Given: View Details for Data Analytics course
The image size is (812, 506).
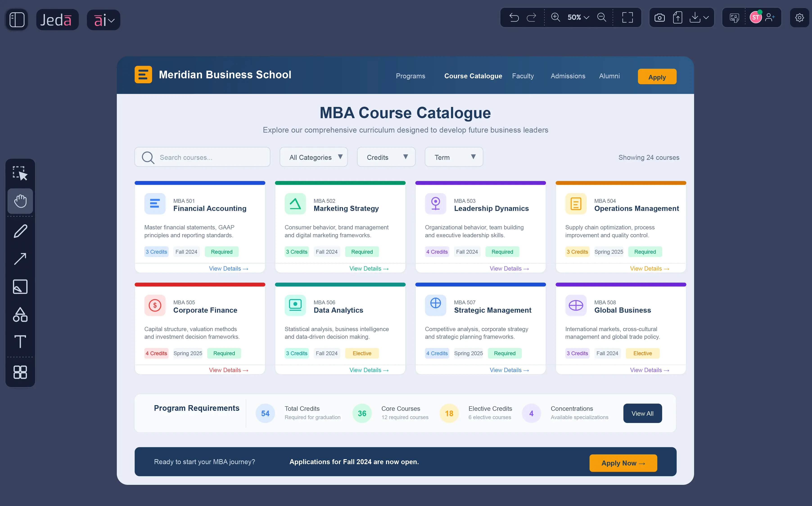Looking at the screenshot, I should coord(369,370).
